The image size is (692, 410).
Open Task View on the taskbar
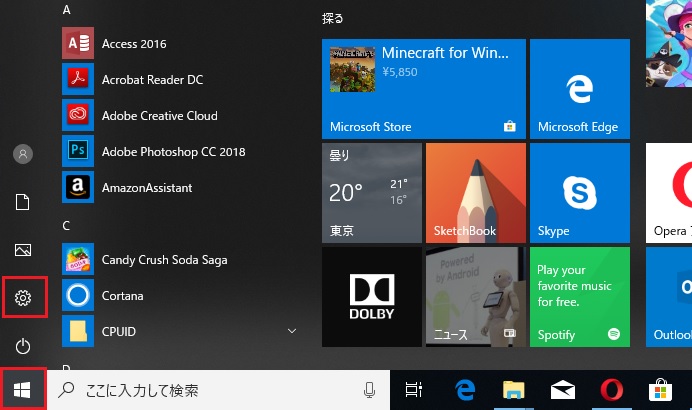tap(414, 390)
